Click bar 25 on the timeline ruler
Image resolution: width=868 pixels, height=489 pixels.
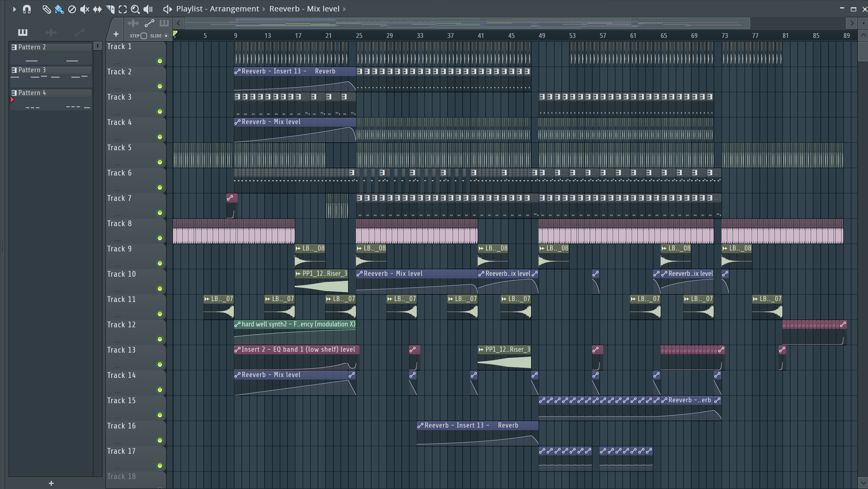coord(359,36)
